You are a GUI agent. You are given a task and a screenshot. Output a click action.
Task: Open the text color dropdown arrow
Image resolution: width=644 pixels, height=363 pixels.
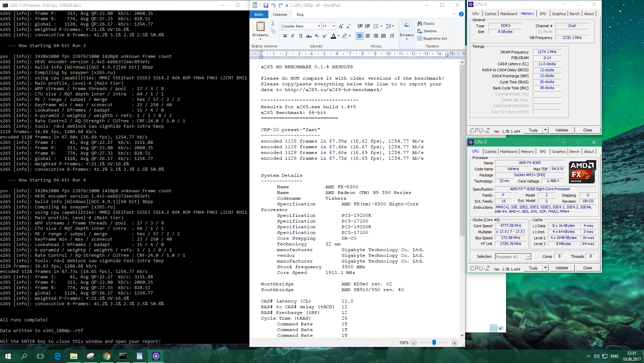pos(338,36)
